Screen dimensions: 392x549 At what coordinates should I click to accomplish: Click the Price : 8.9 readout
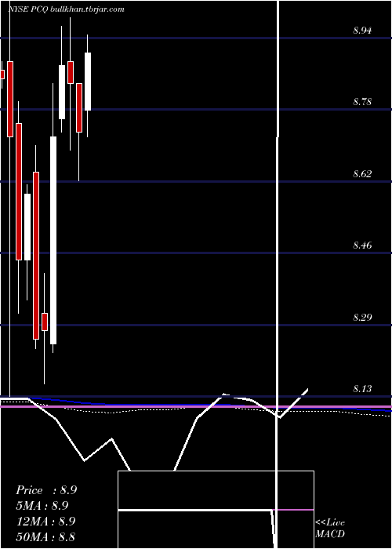[46, 490]
